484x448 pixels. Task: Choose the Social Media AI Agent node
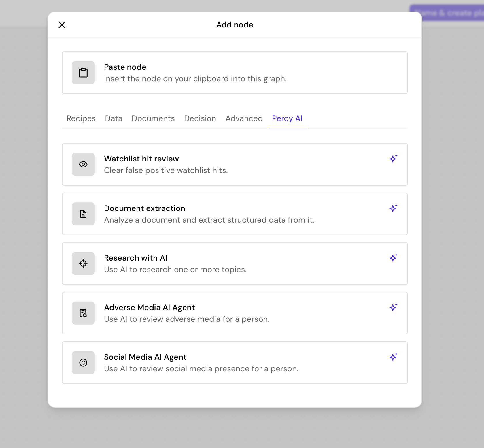click(235, 363)
